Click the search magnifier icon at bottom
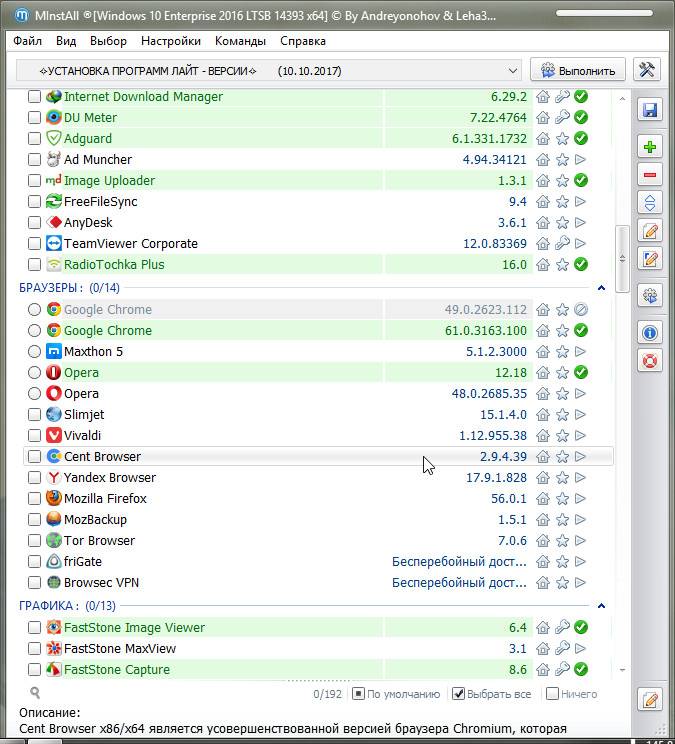Screen dimensions: 675x744 click(35, 693)
